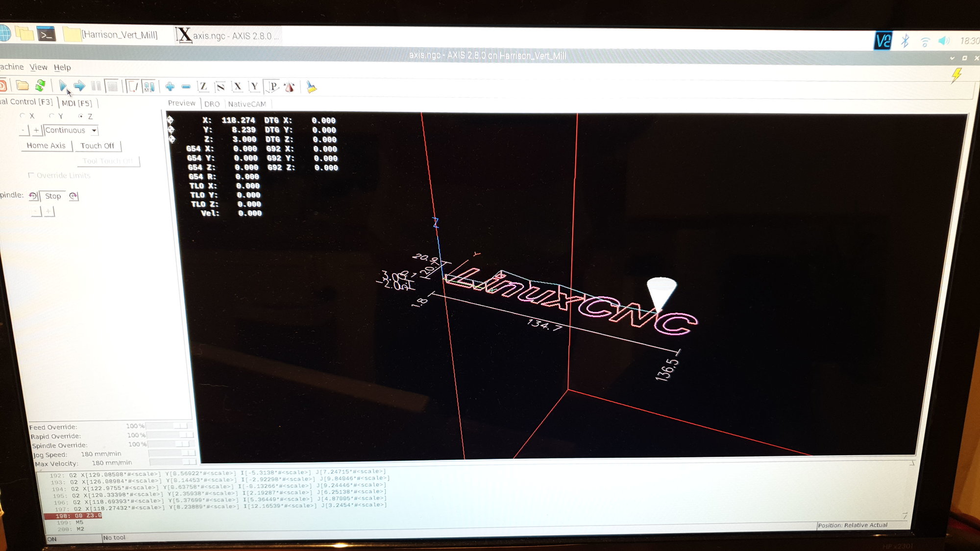Screen dimensions: 980x551
Task: Open the Continuous jog increment dropdown
Action: pos(71,130)
